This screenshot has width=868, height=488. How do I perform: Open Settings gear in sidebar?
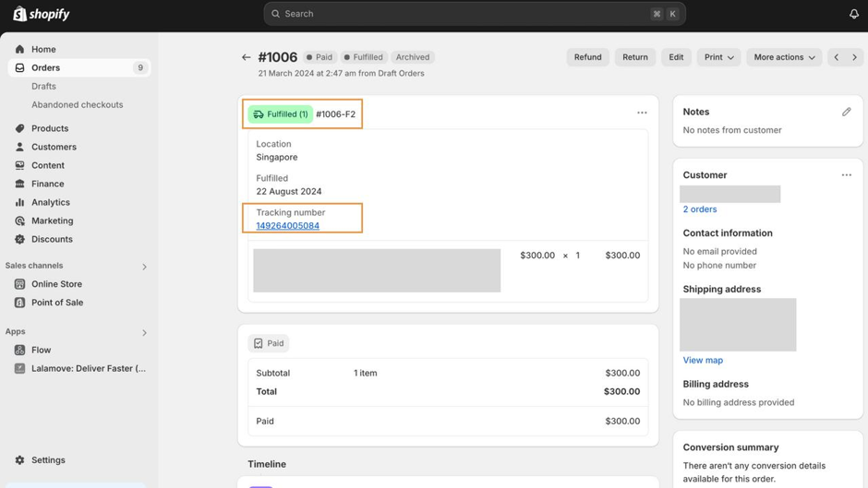tap(20, 459)
